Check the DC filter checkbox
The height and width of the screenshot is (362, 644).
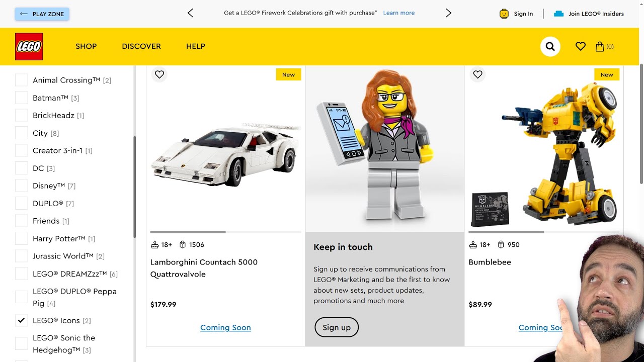point(21,168)
